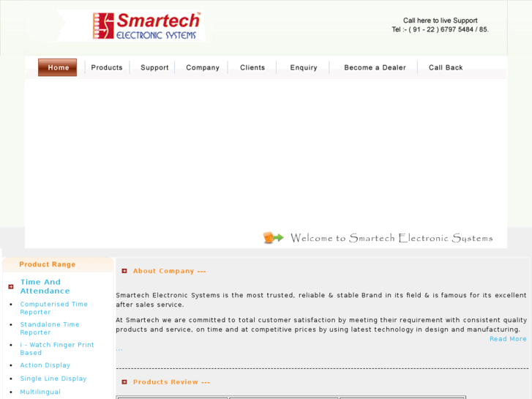
Task: Click the support telephone number text
Action: pyautogui.click(x=440, y=29)
